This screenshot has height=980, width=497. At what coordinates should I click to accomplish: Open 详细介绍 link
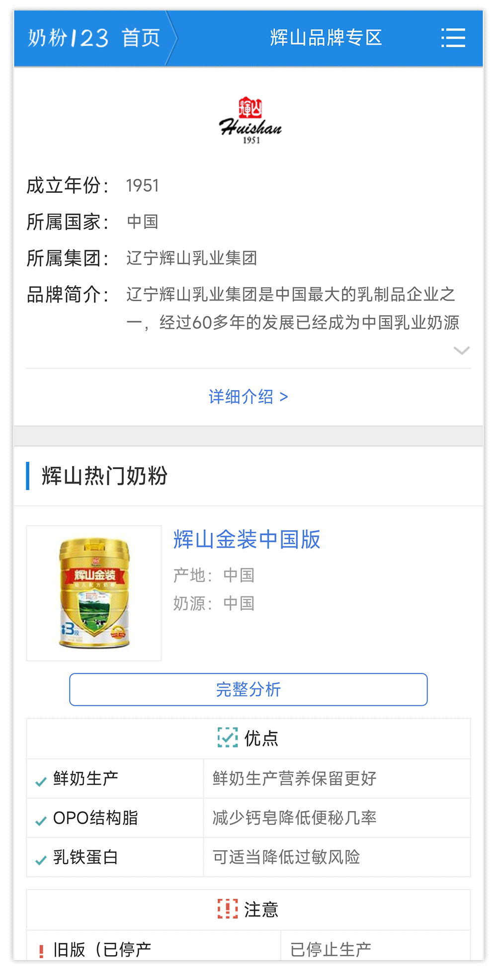pos(248,397)
